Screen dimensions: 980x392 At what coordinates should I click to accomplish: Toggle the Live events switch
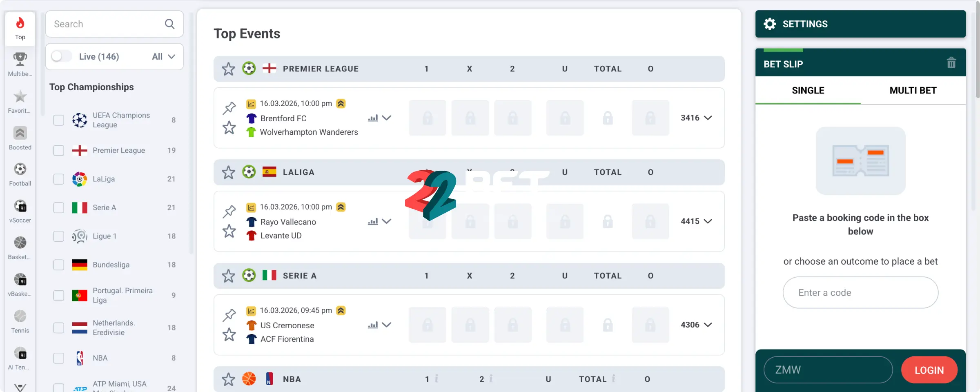pos(62,56)
